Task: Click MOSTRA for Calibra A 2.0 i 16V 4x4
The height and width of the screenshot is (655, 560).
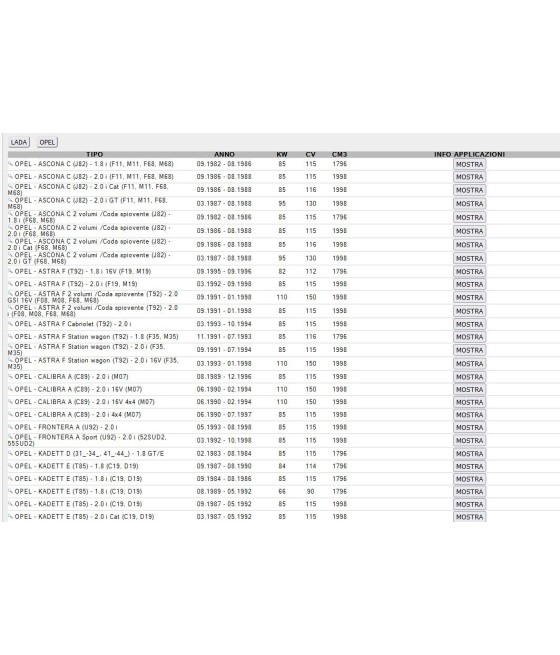Action: coord(469,402)
